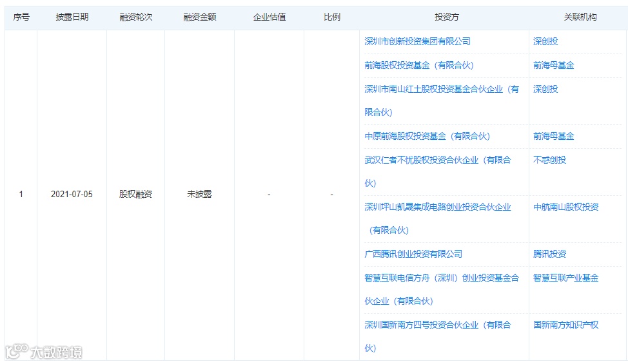Image resolution: width=628 pixels, height=364 pixels.
Task: Select the 序号 column header
Action: [x=21, y=17]
